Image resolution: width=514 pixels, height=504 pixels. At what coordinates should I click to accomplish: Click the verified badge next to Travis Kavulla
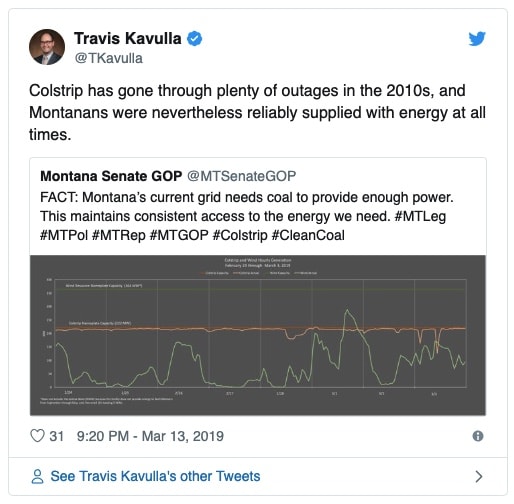(194, 39)
